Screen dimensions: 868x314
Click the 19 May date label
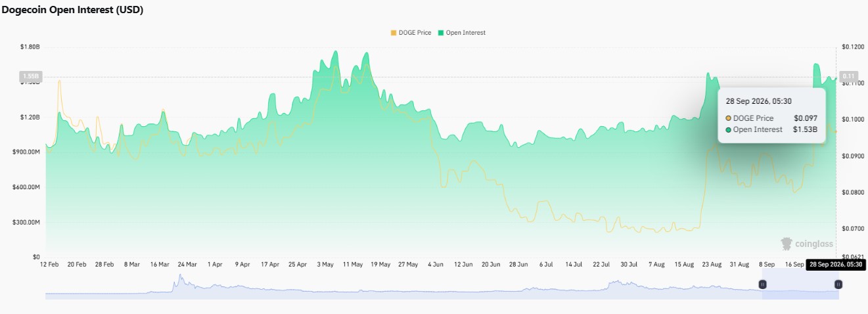pos(380,264)
